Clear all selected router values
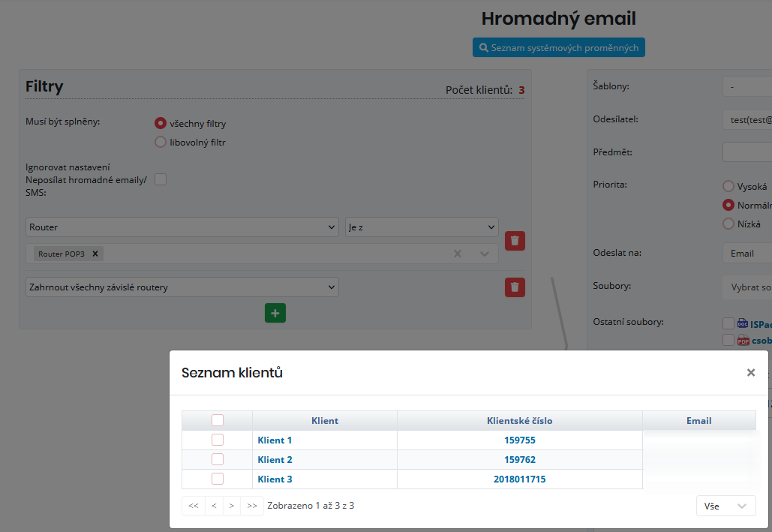Image resolution: width=772 pixels, height=532 pixels. click(x=458, y=254)
